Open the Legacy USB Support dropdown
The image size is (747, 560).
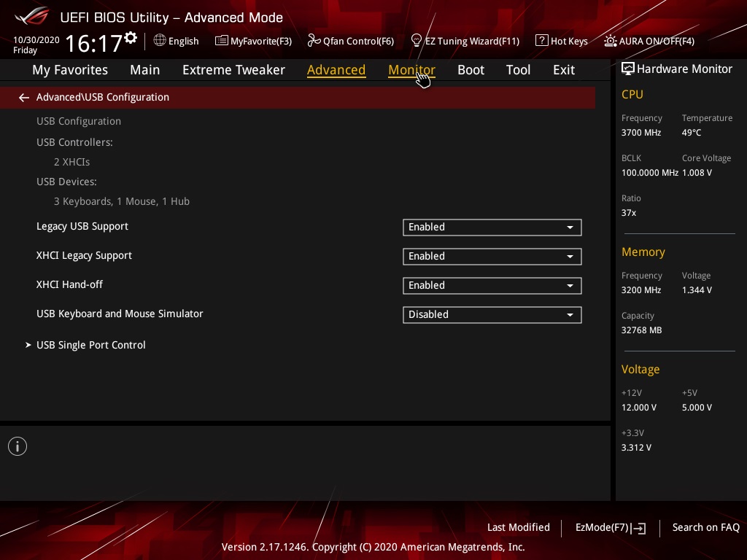(x=492, y=227)
